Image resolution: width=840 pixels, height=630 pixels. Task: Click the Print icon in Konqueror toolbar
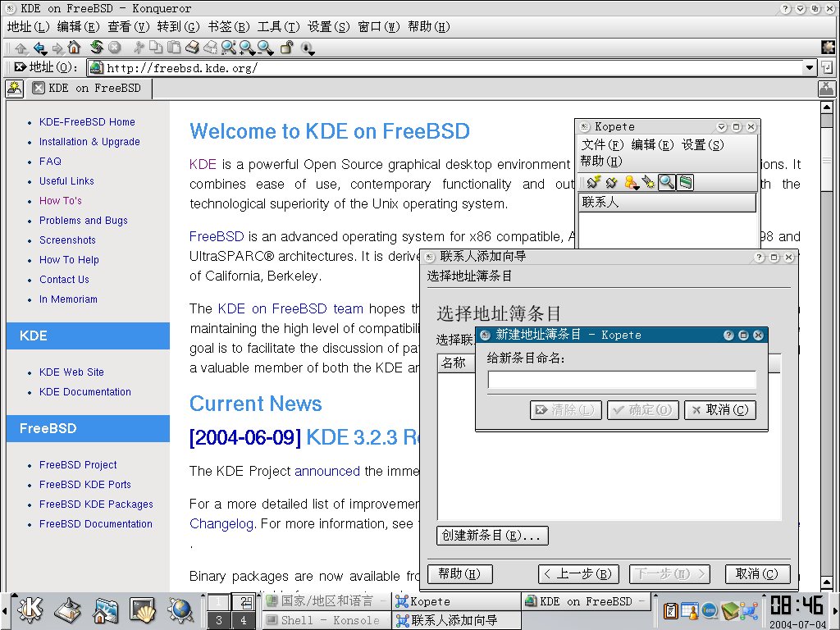click(x=192, y=48)
